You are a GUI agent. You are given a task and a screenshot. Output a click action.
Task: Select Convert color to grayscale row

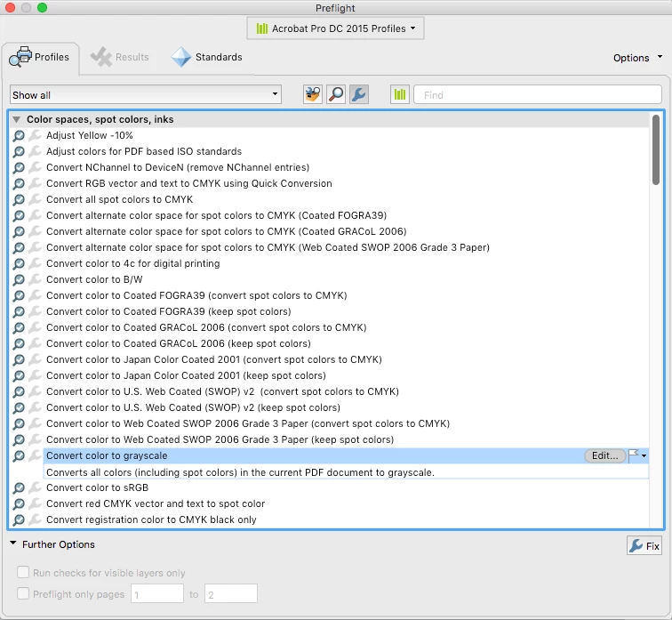[346, 455]
